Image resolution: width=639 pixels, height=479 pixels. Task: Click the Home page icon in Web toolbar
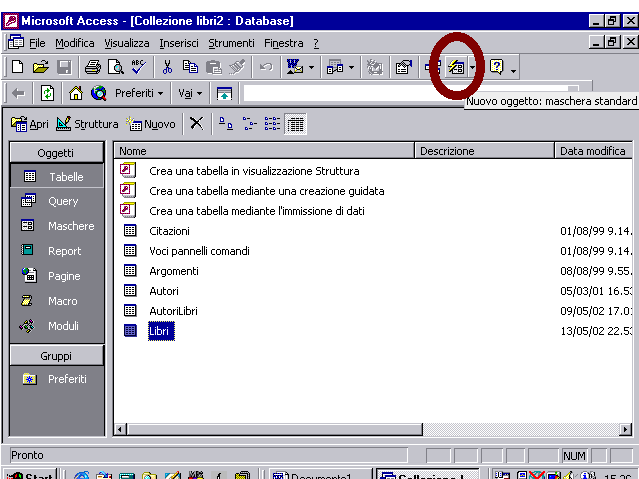(x=76, y=93)
